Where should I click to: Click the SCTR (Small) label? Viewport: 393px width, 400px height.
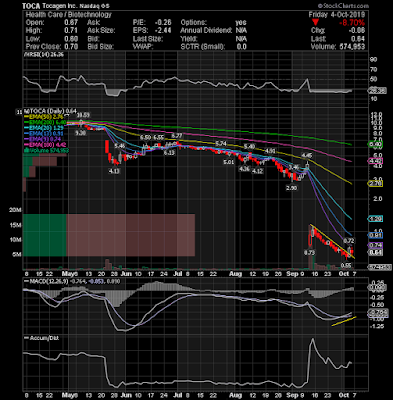coord(203,47)
